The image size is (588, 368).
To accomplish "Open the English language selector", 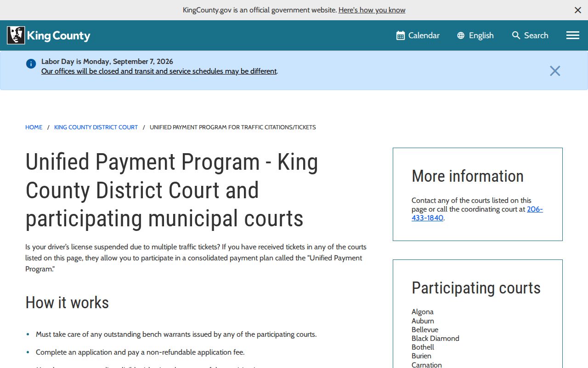I will pos(475,35).
